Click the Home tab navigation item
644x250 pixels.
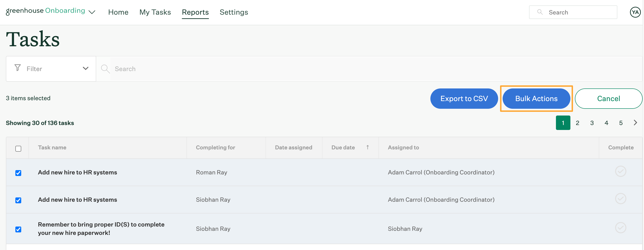tap(118, 12)
